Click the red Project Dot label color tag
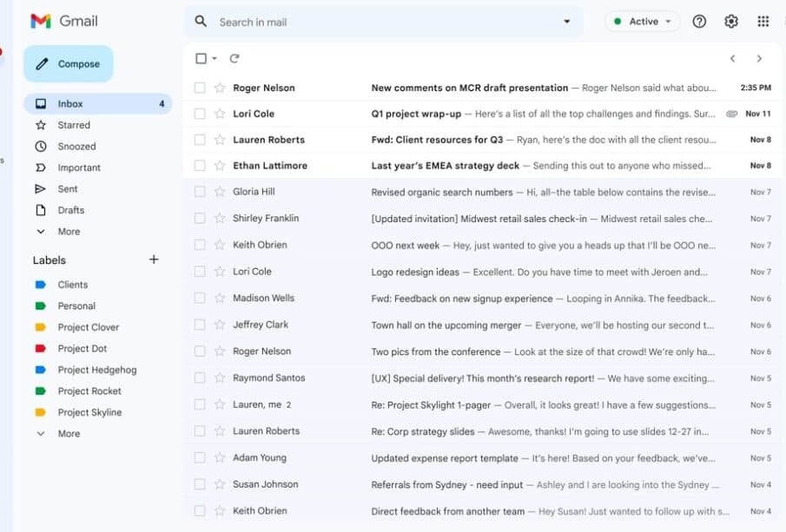 41,348
